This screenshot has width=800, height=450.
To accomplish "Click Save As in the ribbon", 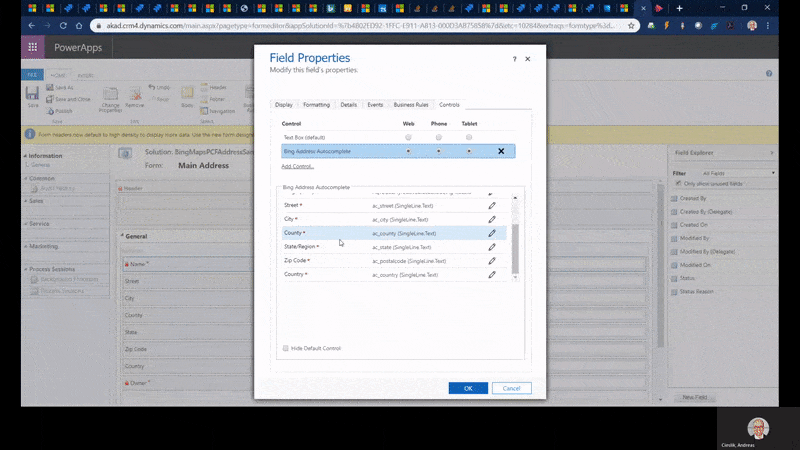I will (60, 87).
